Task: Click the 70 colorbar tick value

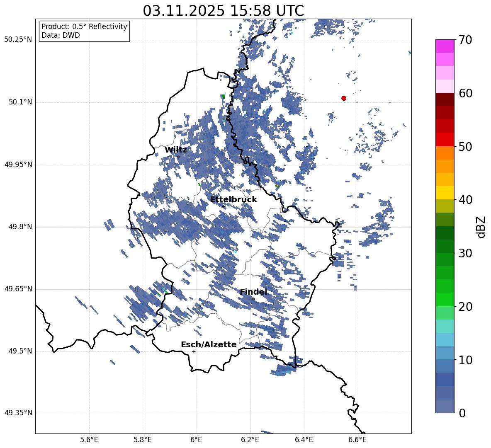Action: pos(465,40)
